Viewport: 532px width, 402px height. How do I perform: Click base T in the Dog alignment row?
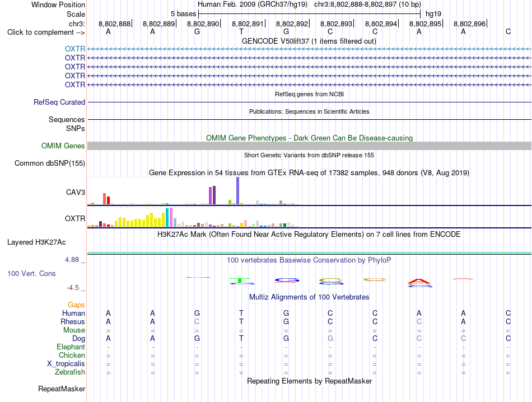(x=241, y=338)
